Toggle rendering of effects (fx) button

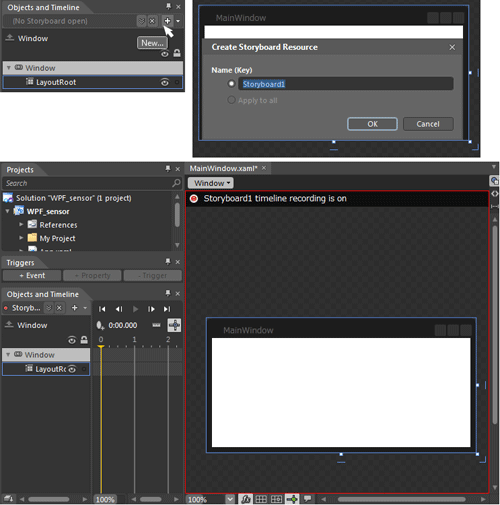(x=245, y=499)
